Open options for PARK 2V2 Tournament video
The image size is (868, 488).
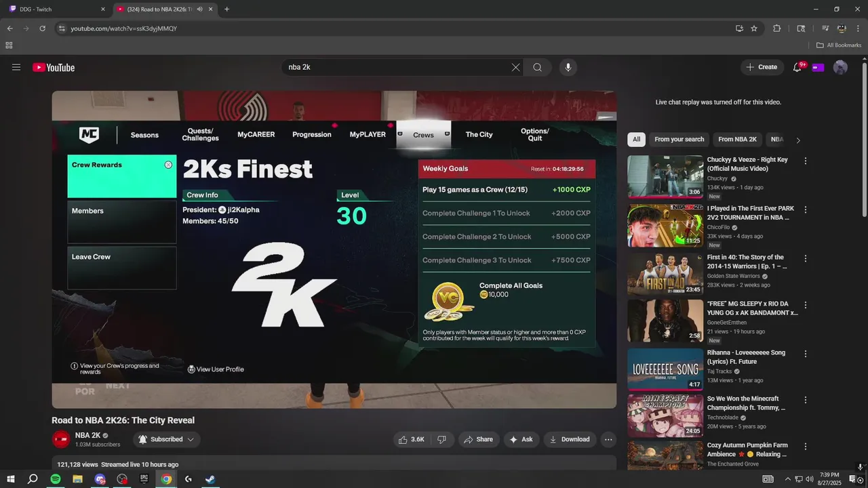point(806,209)
